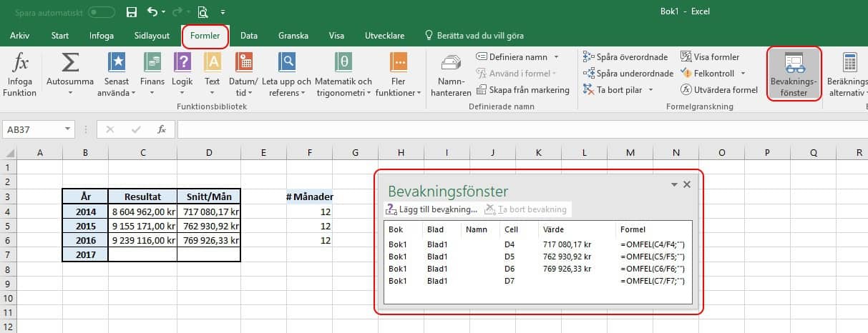
Task: Open the Granska ribbon tab
Action: tap(293, 36)
